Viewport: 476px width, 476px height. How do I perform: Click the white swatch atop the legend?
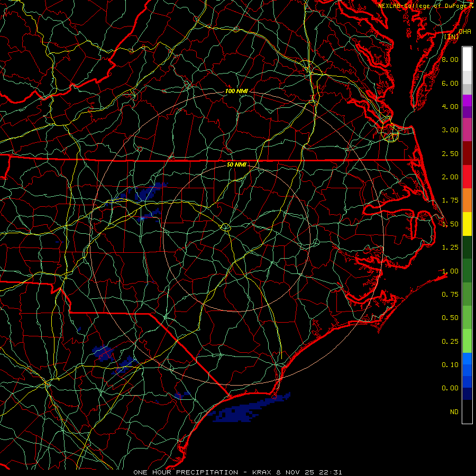(467, 59)
